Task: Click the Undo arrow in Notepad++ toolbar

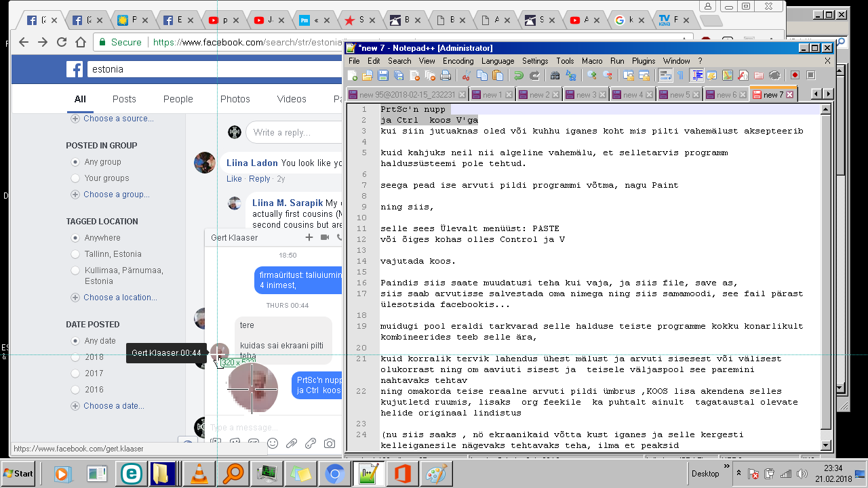Action: point(519,75)
